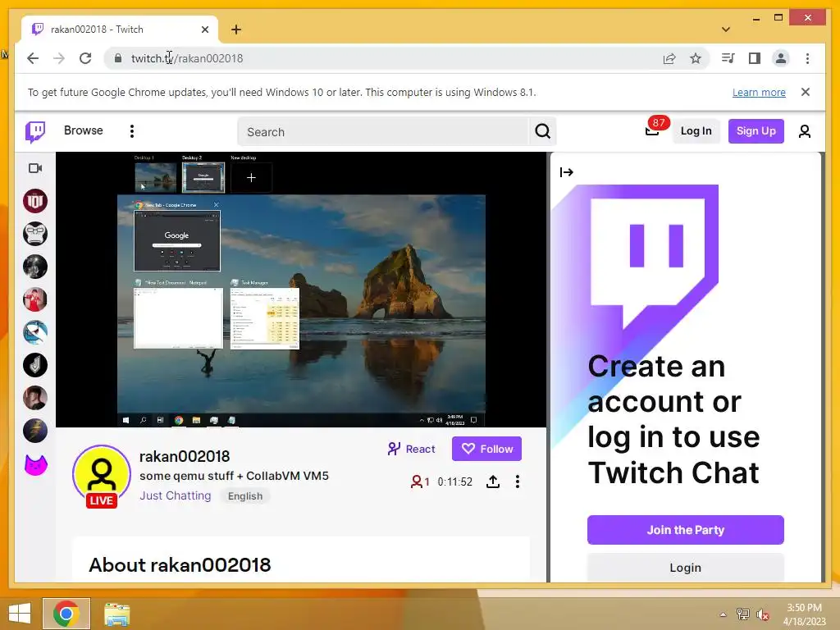Open a new Chrome tab

pyautogui.click(x=236, y=30)
